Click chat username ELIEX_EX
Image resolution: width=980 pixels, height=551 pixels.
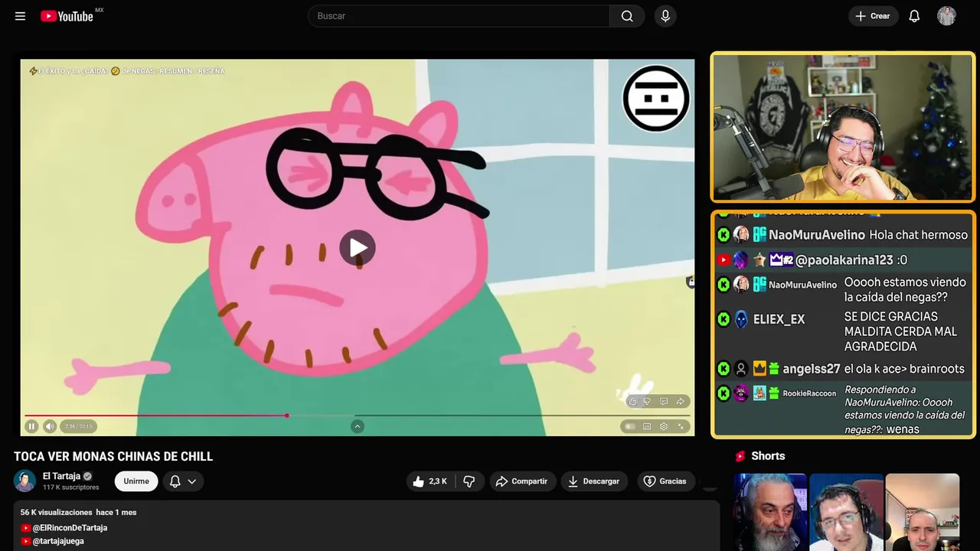(779, 320)
